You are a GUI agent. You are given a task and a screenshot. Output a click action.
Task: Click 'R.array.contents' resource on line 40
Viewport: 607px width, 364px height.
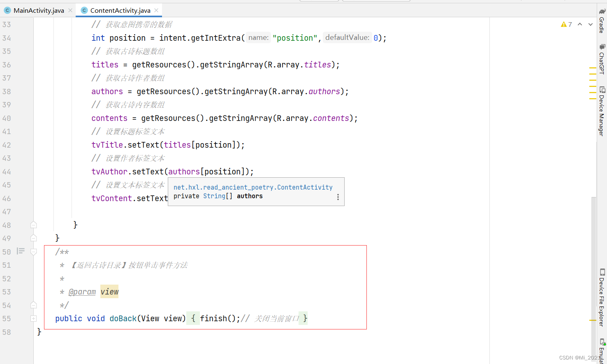pos(313,118)
